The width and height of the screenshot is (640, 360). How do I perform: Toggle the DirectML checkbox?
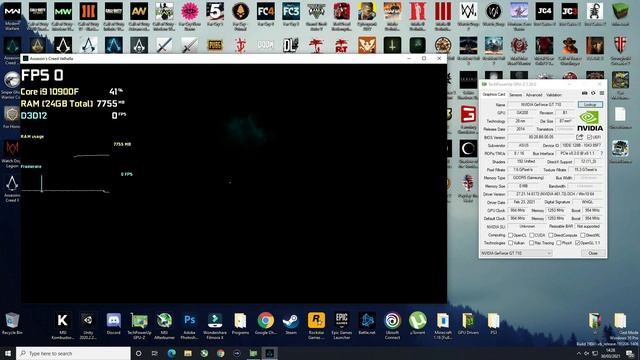point(582,235)
